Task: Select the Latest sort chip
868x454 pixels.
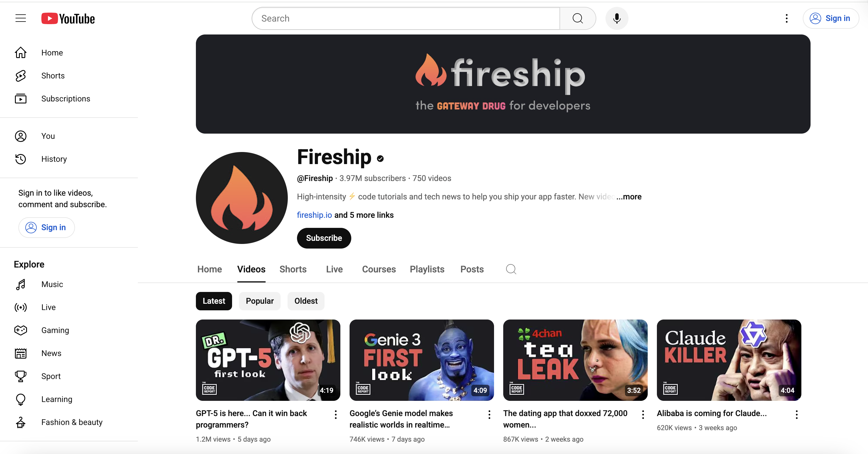Action: (214, 301)
